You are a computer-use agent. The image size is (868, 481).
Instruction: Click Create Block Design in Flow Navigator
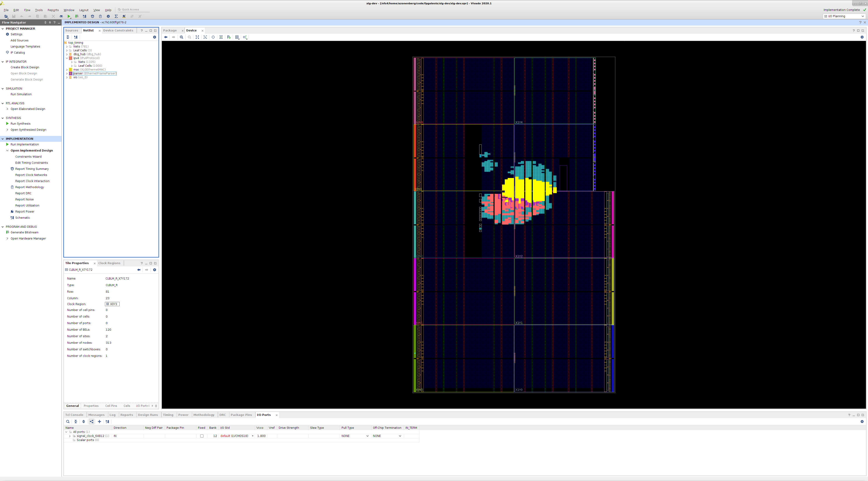pos(25,67)
